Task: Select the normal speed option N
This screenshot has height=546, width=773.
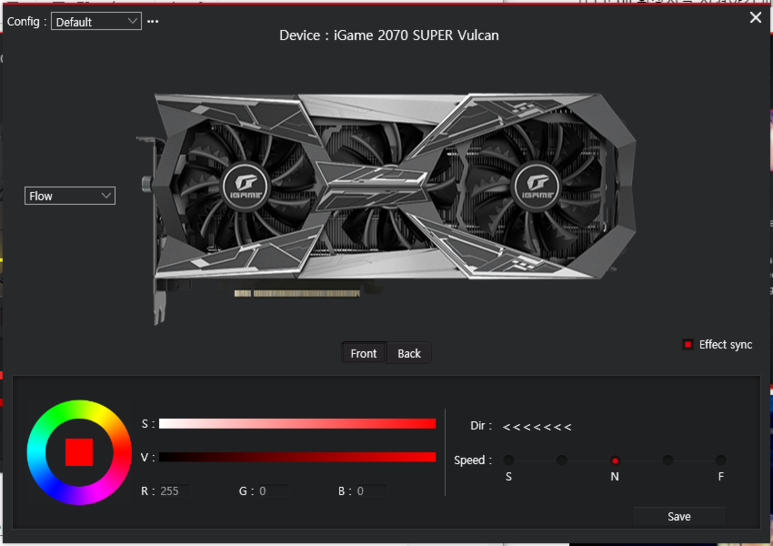Action: 615,461
